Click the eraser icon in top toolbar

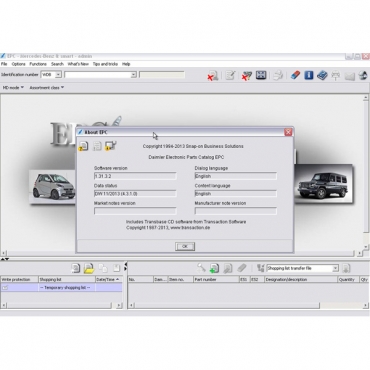click(295, 75)
